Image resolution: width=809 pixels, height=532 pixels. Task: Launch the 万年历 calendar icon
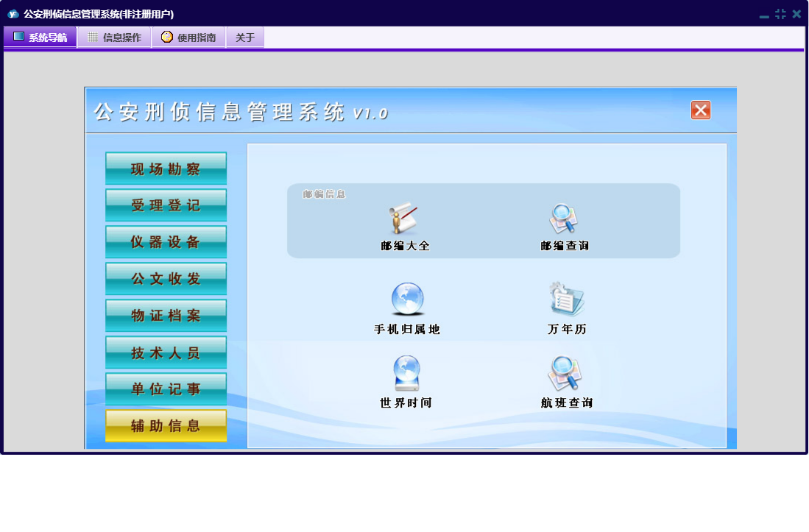point(566,300)
